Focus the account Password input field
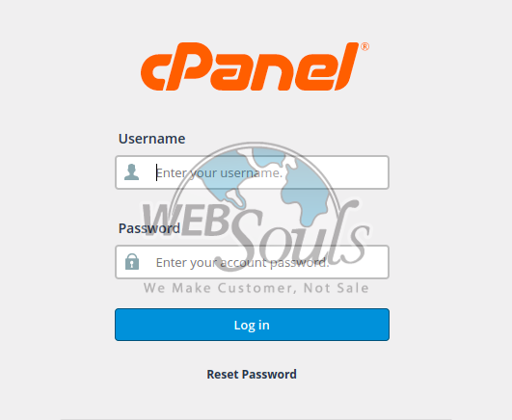Screen dimensions: 512x420 click(252, 262)
